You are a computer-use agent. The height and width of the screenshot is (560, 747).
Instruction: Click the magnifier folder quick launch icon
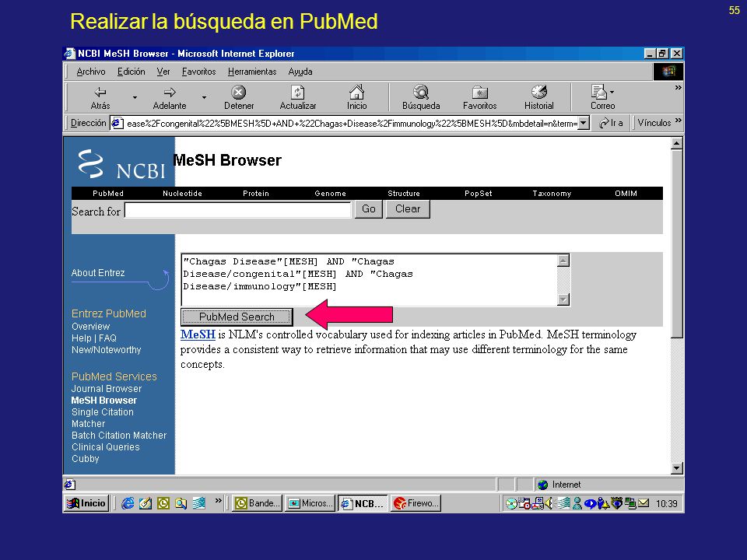pyautogui.click(x=181, y=503)
